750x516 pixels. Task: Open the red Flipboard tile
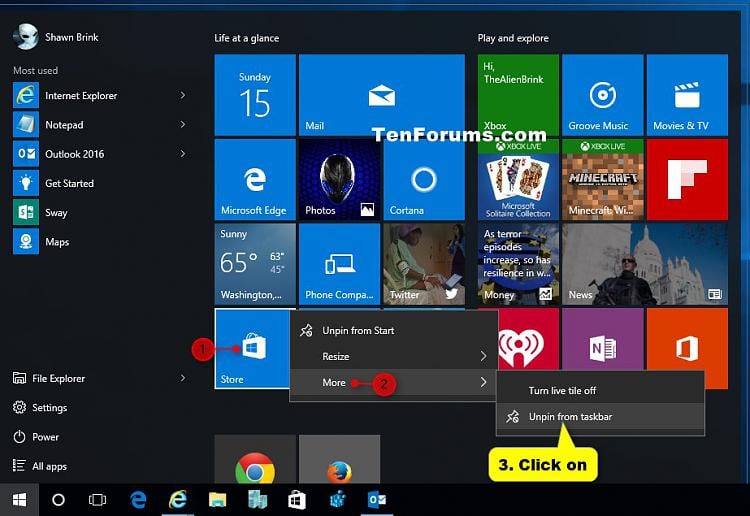(x=687, y=179)
